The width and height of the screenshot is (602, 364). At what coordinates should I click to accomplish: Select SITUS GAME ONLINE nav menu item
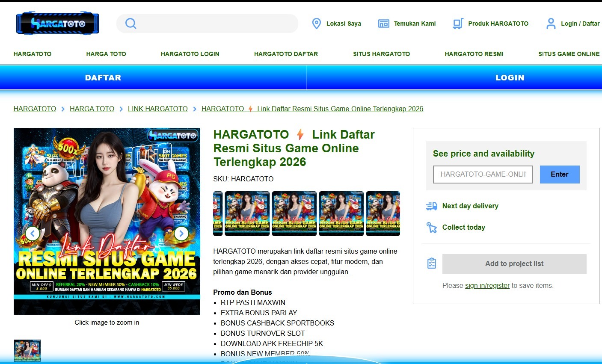[569, 54]
